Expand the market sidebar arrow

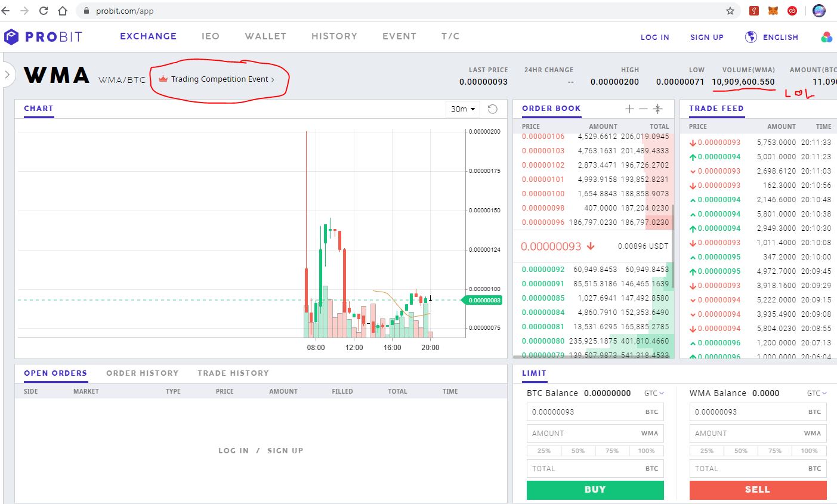point(7,75)
